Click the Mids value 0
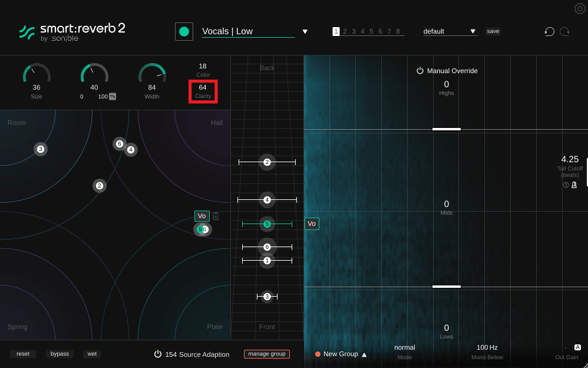The width and height of the screenshot is (588, 368). [x=446, y=204]
